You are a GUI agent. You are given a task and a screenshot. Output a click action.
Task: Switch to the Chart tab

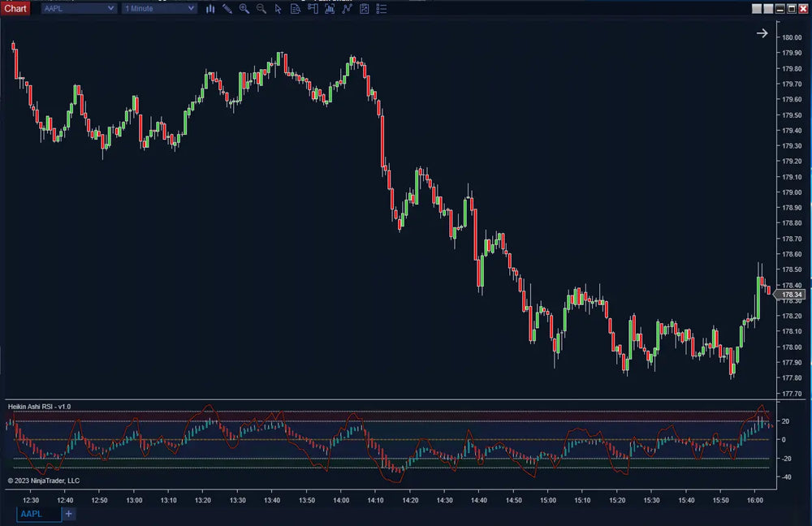pos(15,7)
